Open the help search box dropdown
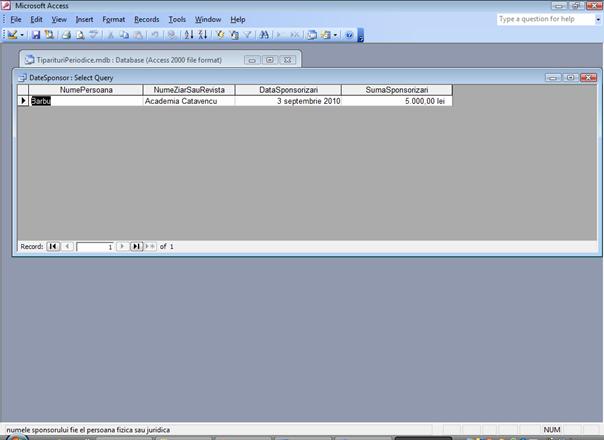This screenshot has height=440, width=604. tap(597, 19)
